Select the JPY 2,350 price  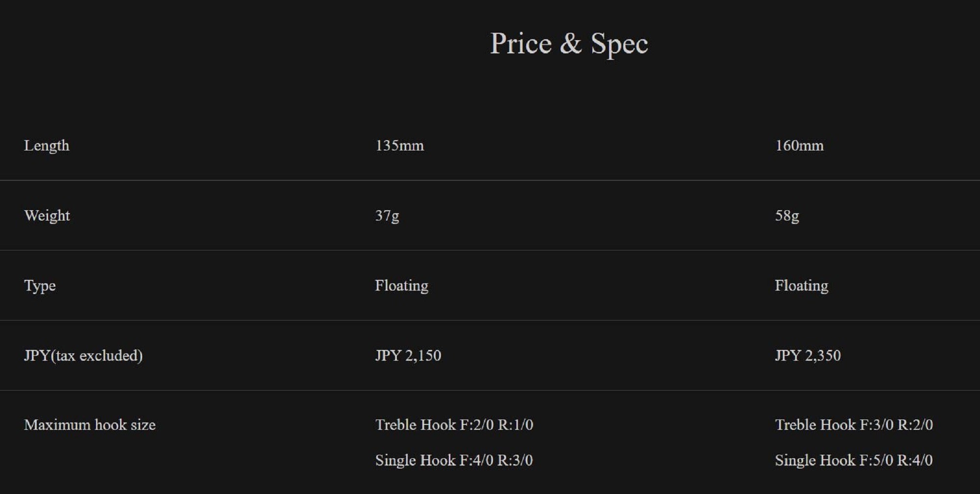808,355
